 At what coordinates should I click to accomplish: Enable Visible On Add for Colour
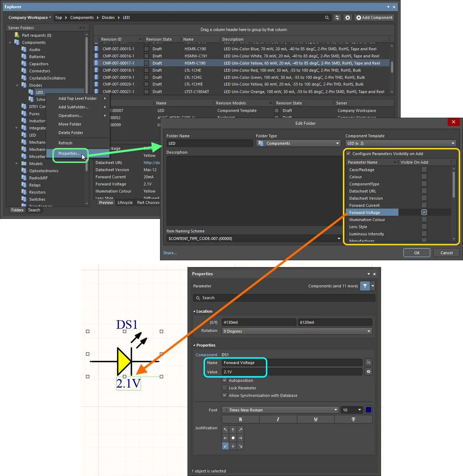coord(424,176)
